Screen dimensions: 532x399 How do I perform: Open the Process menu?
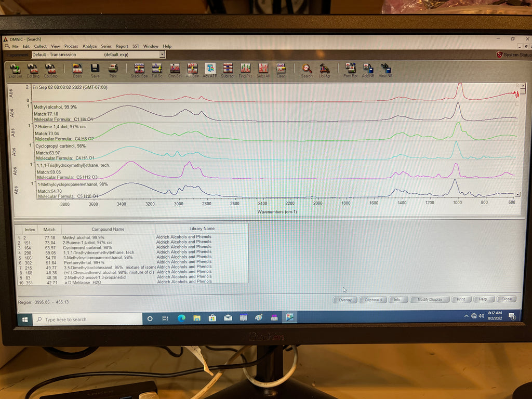click(71, 46)
